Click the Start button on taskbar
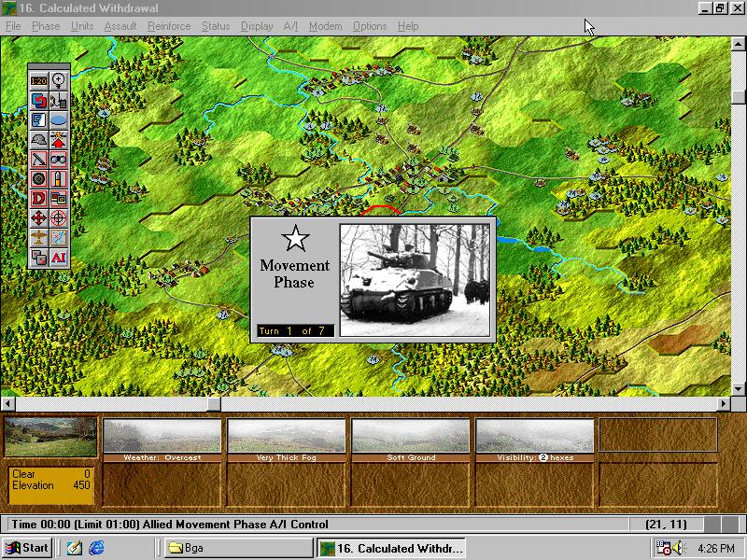This screenshot has height=560, width=747. pos(27,548)
